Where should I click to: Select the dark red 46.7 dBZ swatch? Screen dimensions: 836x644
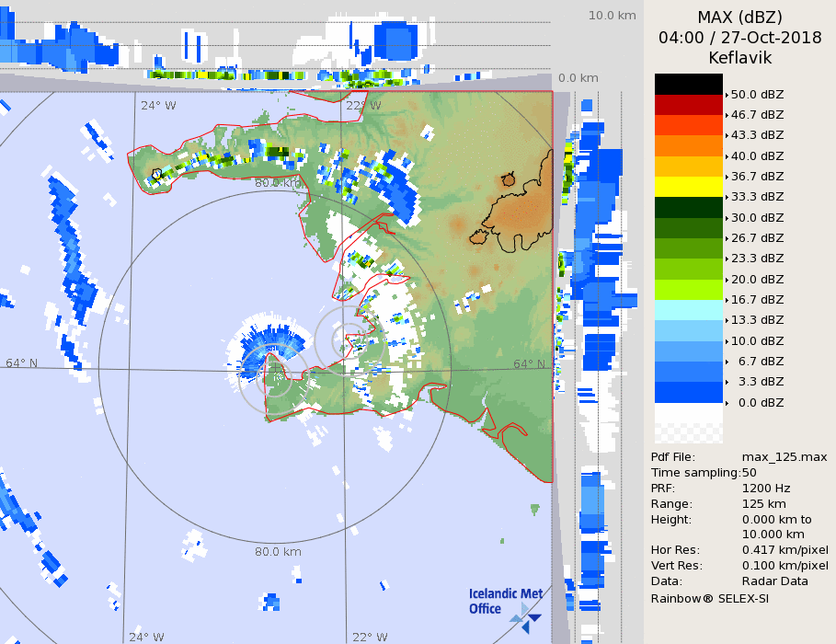(x=688, y=104)
